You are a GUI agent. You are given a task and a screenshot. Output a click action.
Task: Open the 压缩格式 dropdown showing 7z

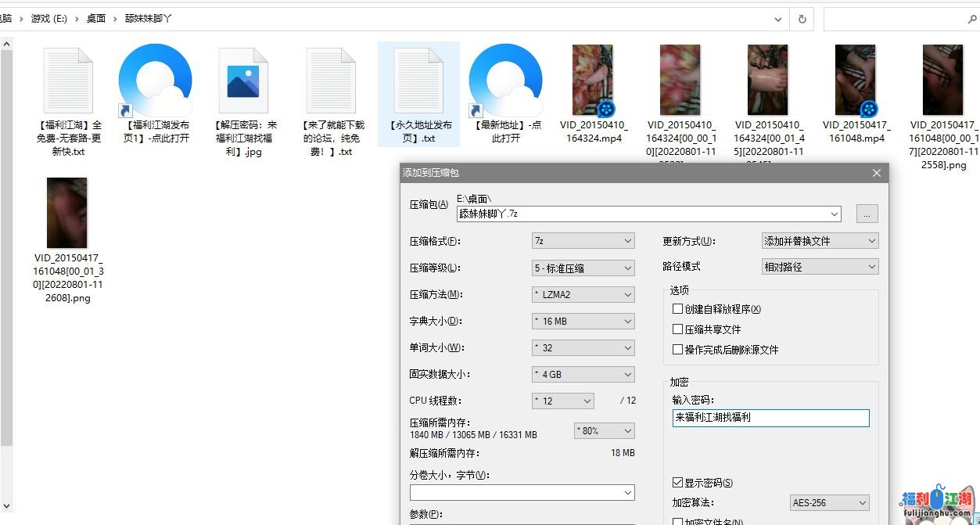(x=583, y=241)
